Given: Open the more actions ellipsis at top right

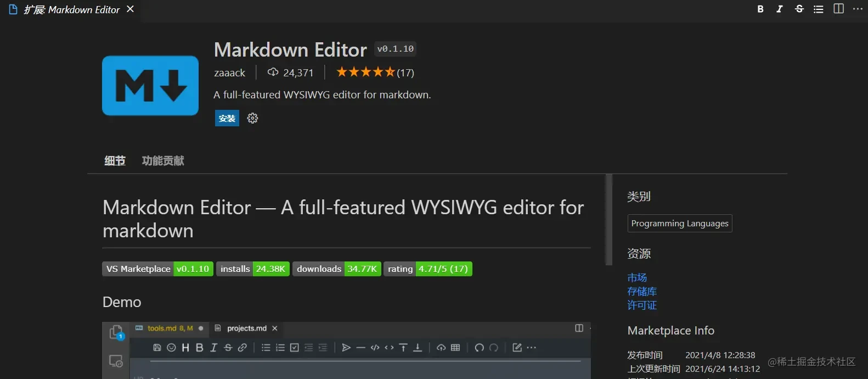Looking at the screenshot, I should click(x=858, y=9).
